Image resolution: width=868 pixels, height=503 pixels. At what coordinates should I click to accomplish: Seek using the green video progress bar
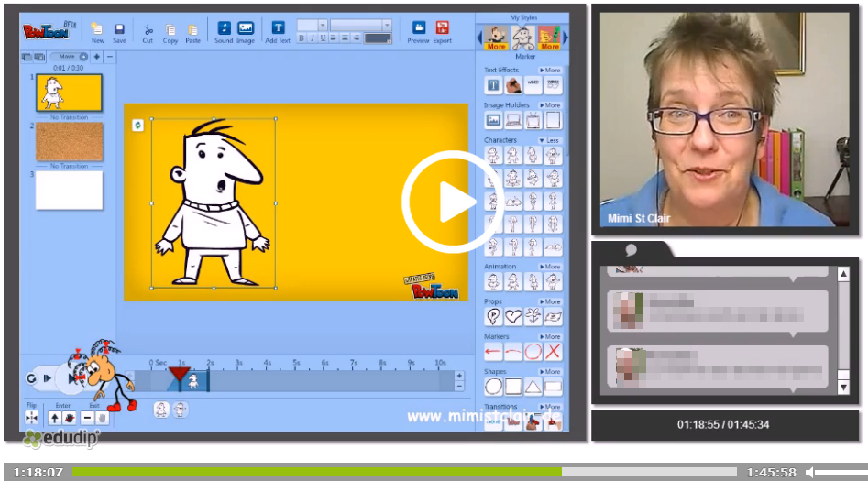(x=404, y=472)
